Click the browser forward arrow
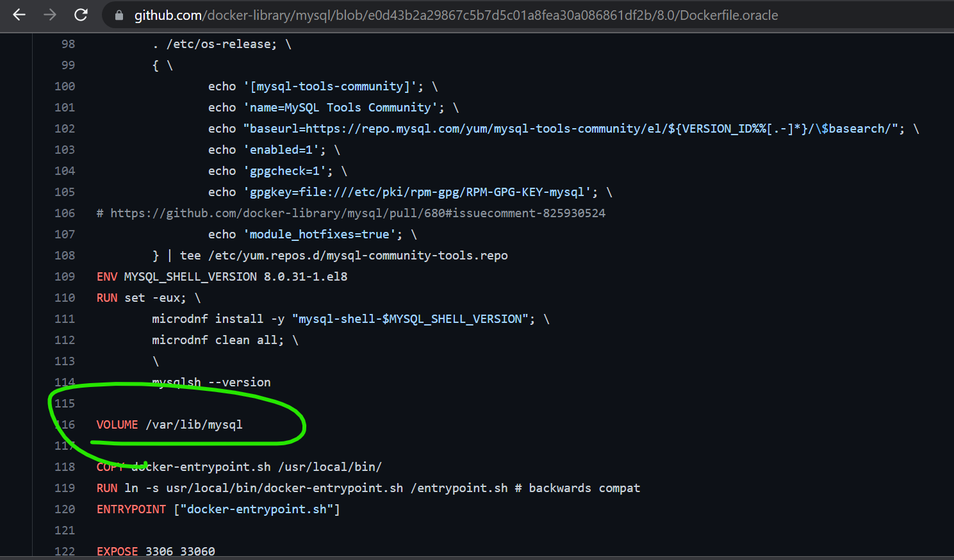 click(x=50, y=15)
